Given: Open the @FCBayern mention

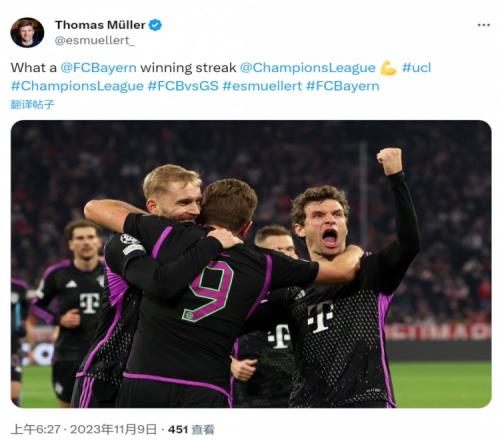Looking at the screenshot, I should click(x=98, y=68).
